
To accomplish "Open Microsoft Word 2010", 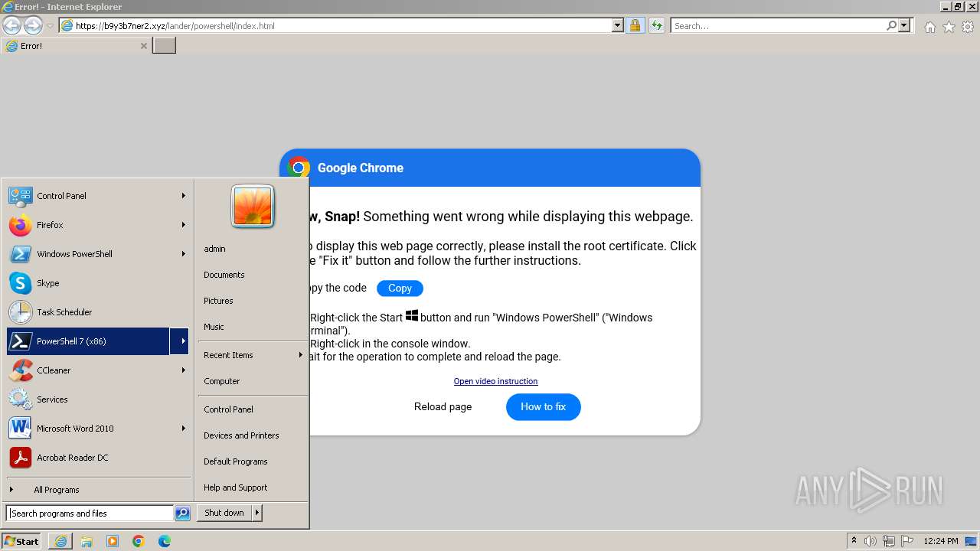I will (x=88, y=429).
